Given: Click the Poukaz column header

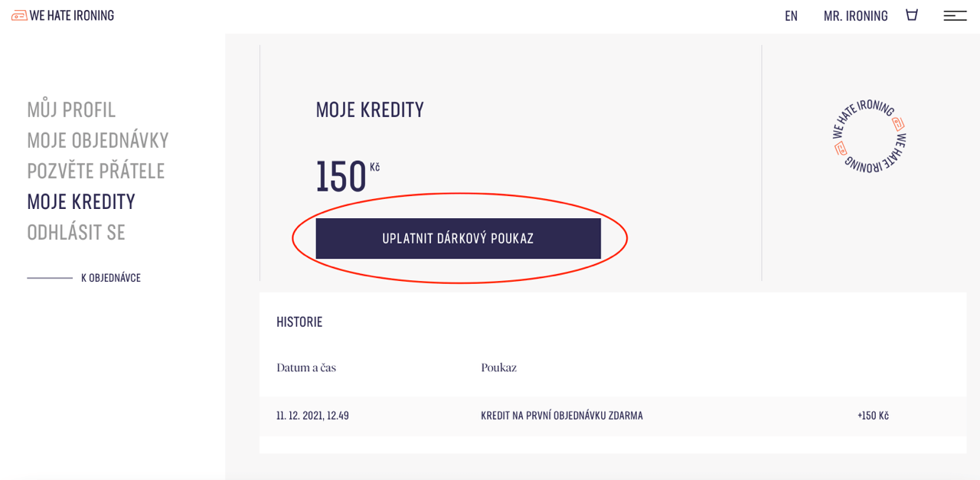Looking at the screenshot, I should click(x=498, y=367).
